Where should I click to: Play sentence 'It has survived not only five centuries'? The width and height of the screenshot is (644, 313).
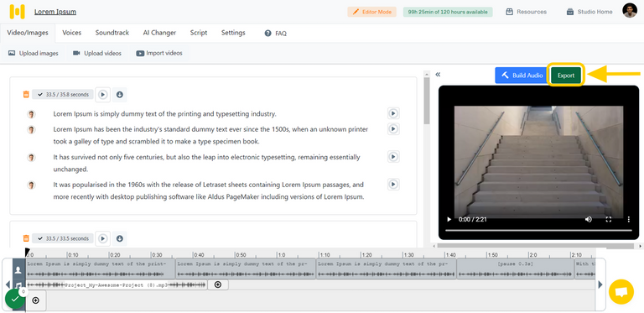tap(393, 156)
